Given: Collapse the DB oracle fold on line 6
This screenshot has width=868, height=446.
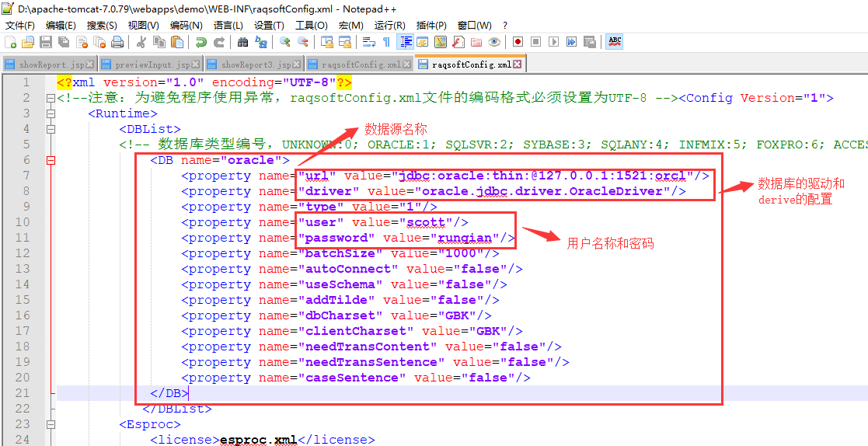Looking at the screenshot, I should [x=51, y=161].
